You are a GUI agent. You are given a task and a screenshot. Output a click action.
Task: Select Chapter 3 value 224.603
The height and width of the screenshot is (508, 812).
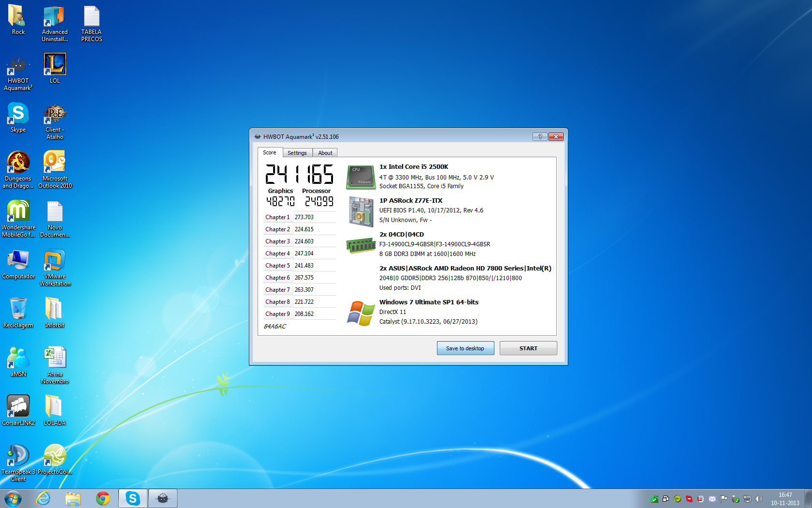pos(304,241)
